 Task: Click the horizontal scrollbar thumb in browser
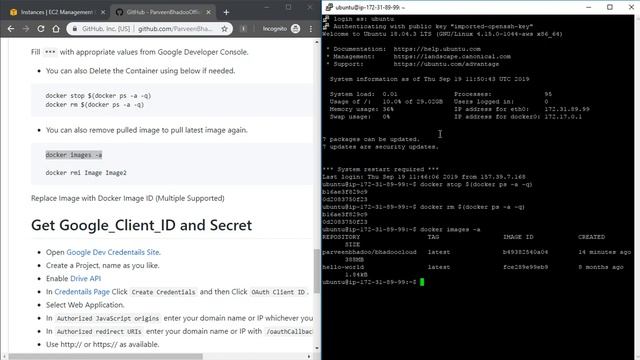coord(105,357)
